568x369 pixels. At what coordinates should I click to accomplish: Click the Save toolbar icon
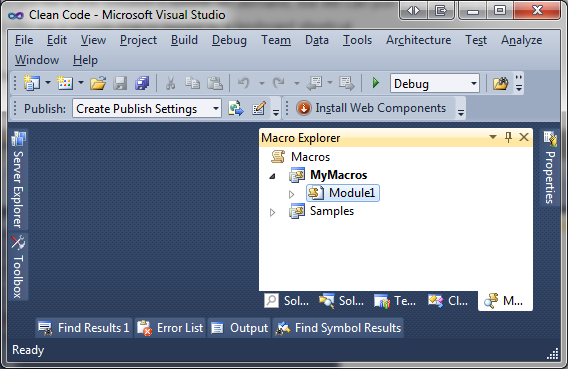[x=120, y=83]
